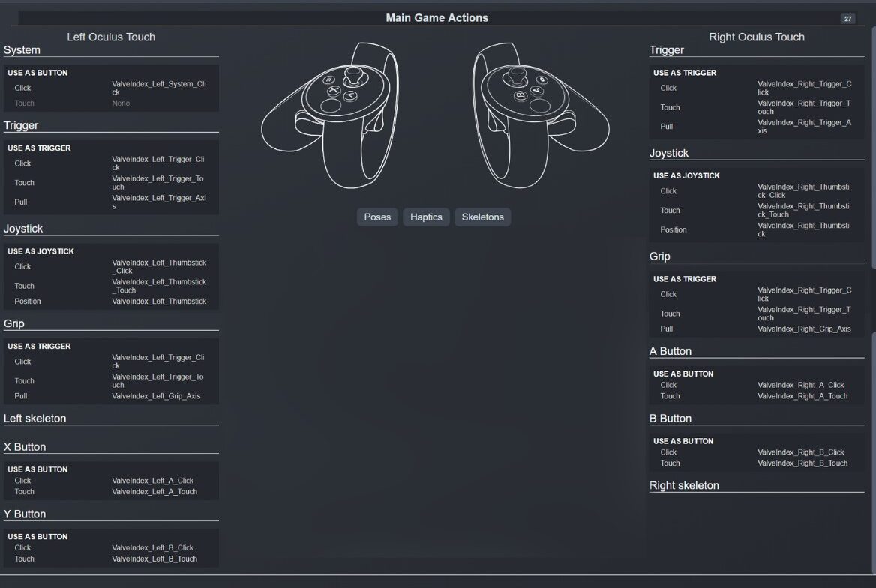Edit USE AS BUTTON mode under Y Button
Screen dimensions: 876x588
point(37,536)
